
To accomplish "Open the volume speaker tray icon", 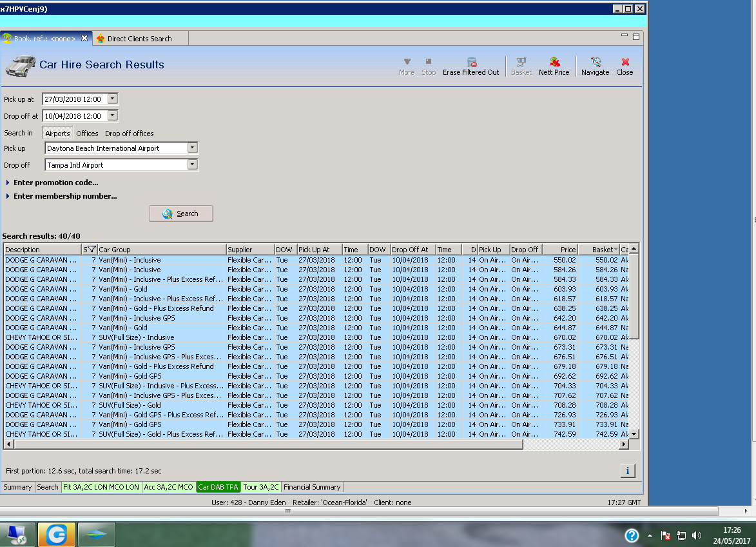I will (696, 535).
